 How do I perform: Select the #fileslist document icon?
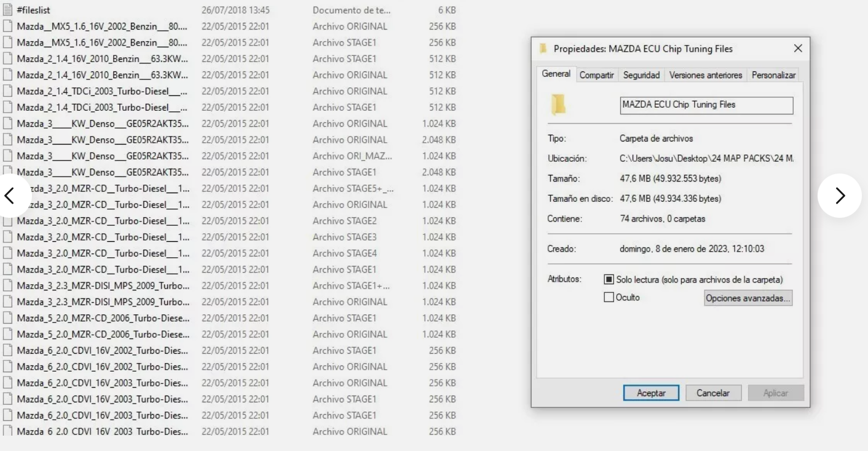coord(7,10)
